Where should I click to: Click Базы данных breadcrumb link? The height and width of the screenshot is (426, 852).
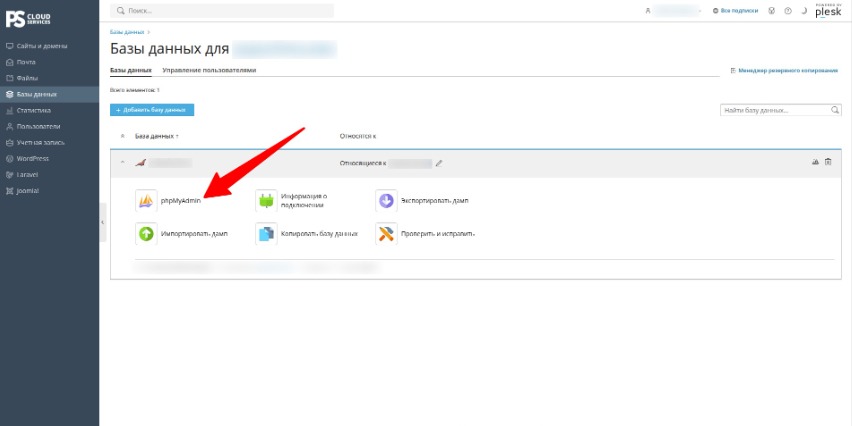127,32
